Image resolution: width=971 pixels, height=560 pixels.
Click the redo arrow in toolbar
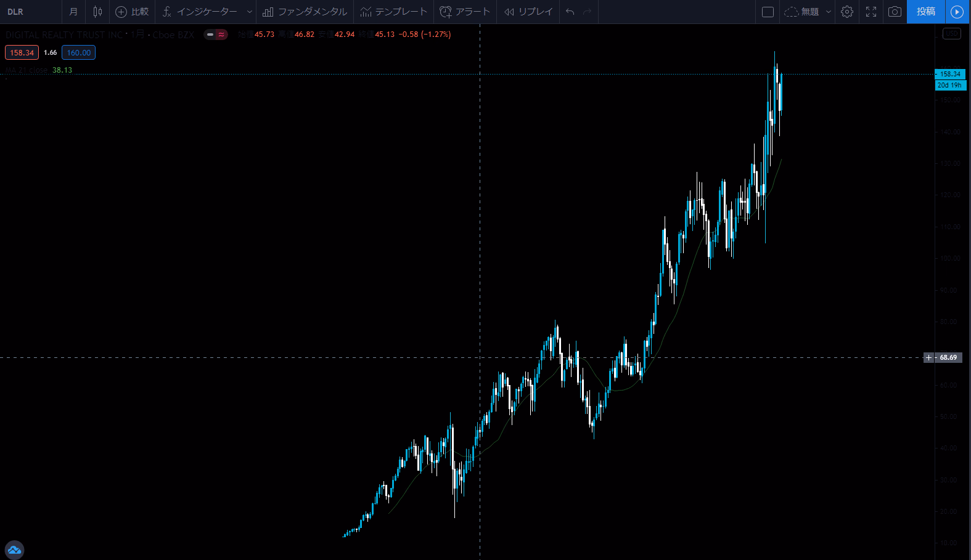point(587,12)
